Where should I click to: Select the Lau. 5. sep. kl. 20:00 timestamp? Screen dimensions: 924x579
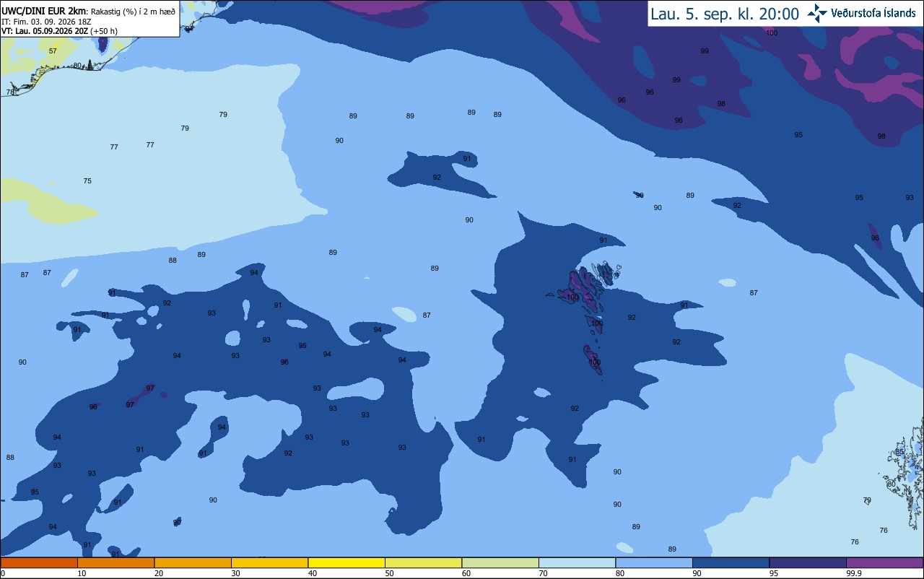(x=724, y=14)
